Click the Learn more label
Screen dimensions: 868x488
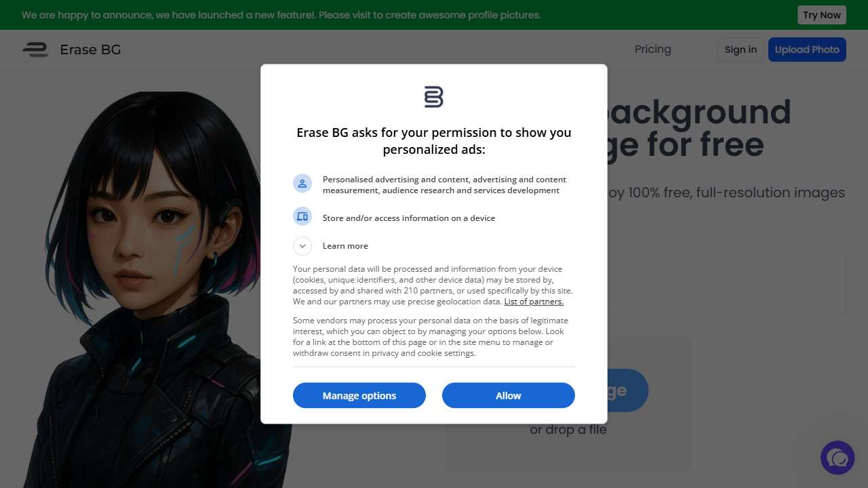[x=345, y=246]
